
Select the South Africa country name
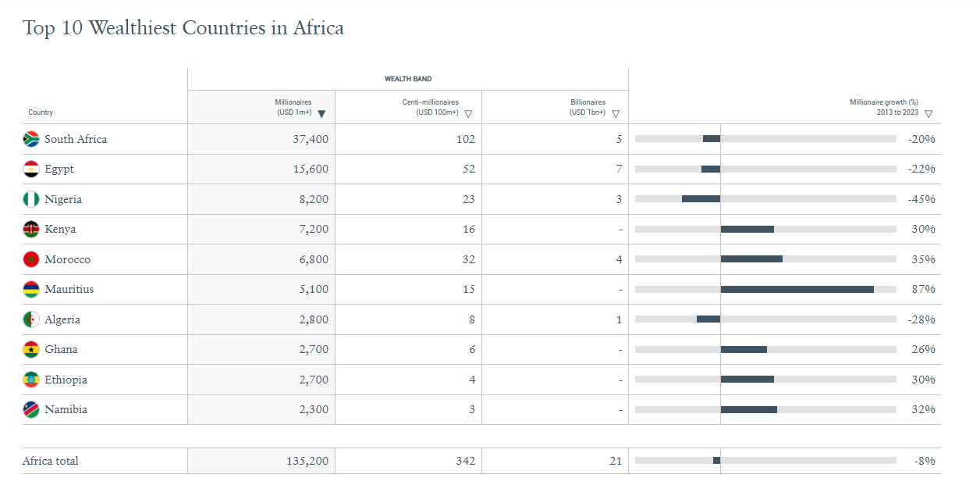coord(76,139)
